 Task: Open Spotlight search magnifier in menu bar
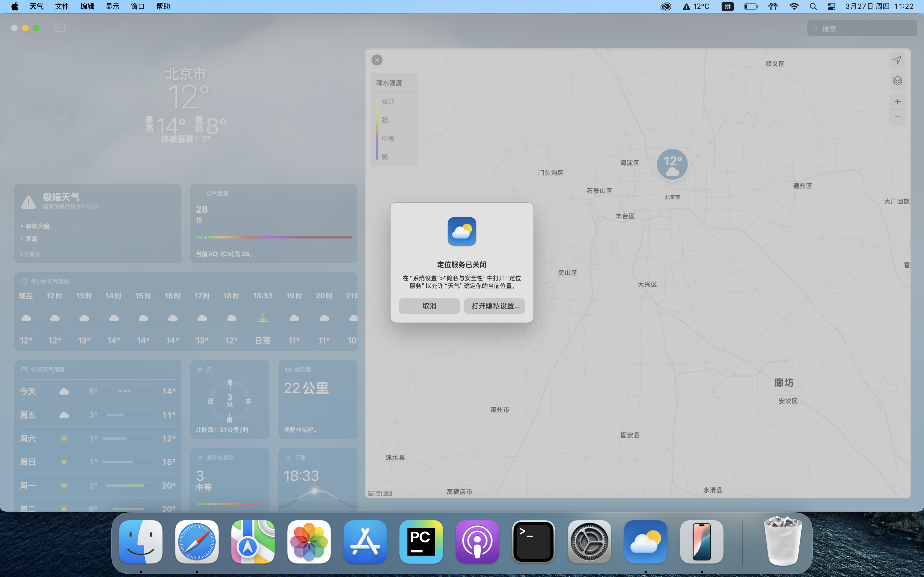point(813,7)
